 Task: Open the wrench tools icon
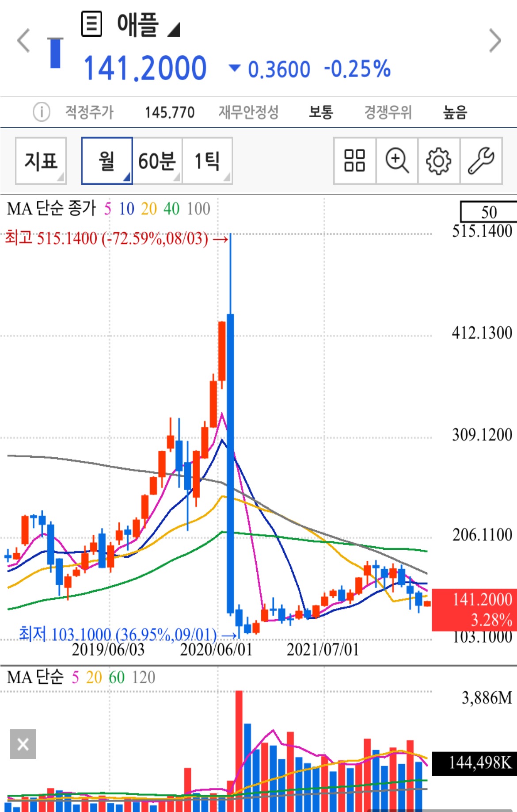[x=481, y=161]
